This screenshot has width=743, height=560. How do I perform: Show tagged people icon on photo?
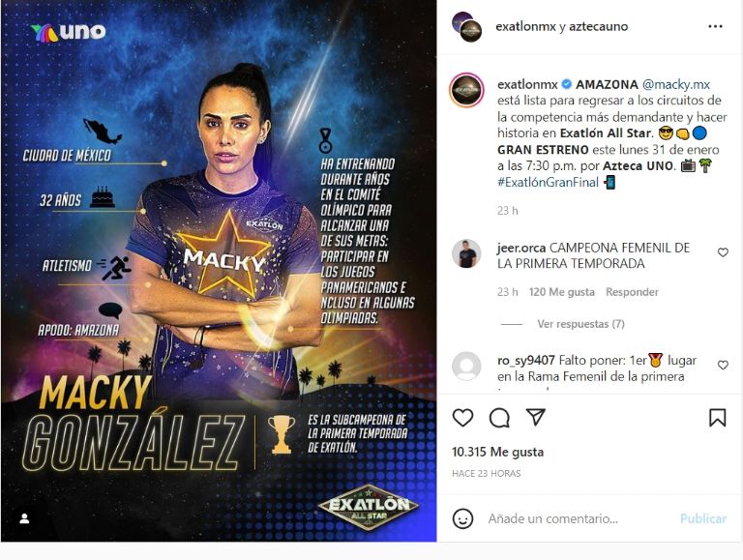24,518
